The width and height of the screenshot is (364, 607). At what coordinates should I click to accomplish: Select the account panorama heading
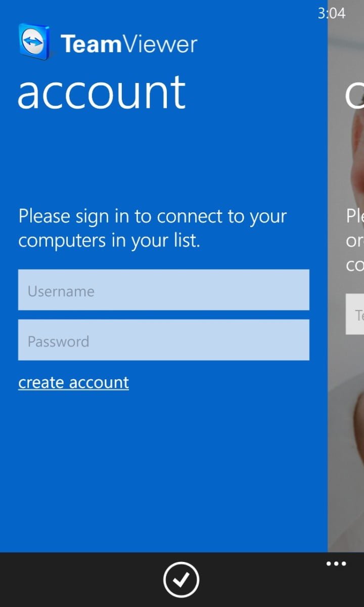(102, 93)
